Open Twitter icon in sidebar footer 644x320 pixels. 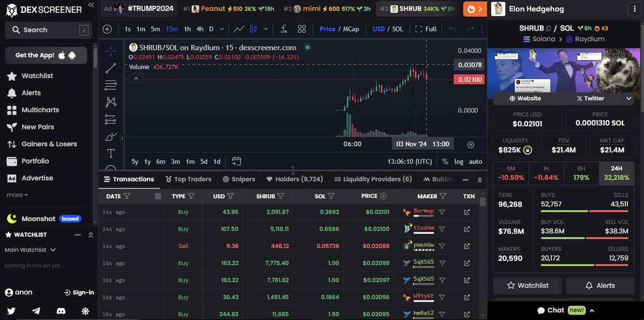point(11,311)
